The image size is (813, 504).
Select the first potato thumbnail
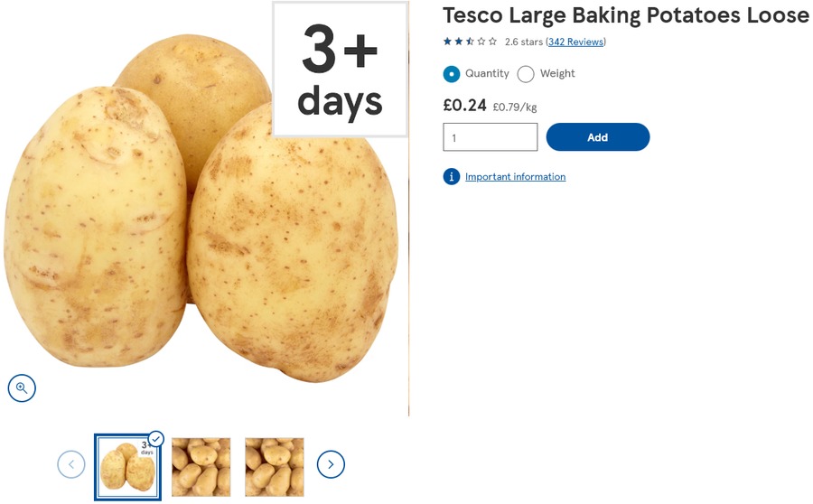[126, 466]
